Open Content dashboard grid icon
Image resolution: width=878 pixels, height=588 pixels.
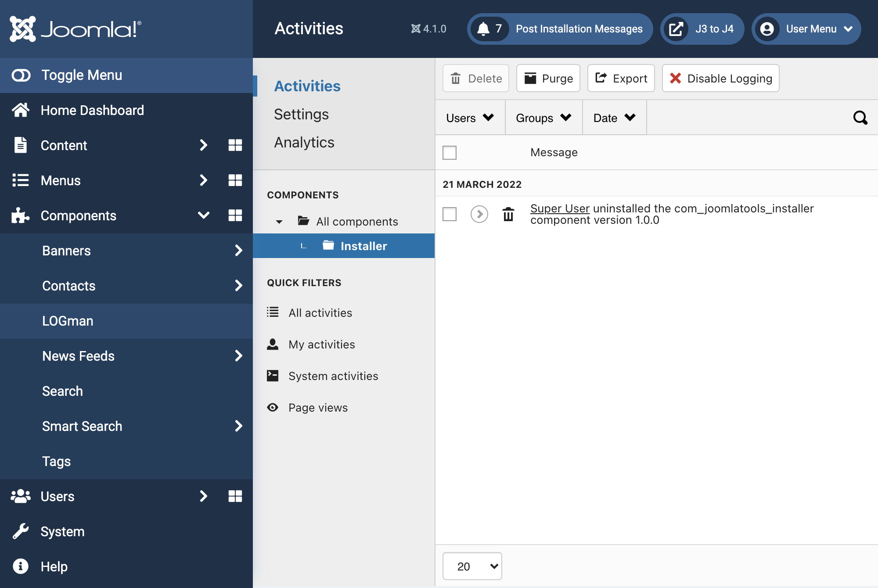[235, 145]
